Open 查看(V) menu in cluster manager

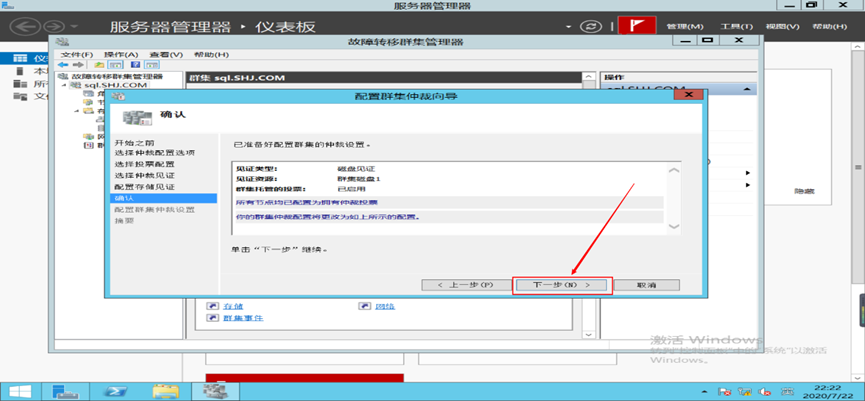pos(166,55)
